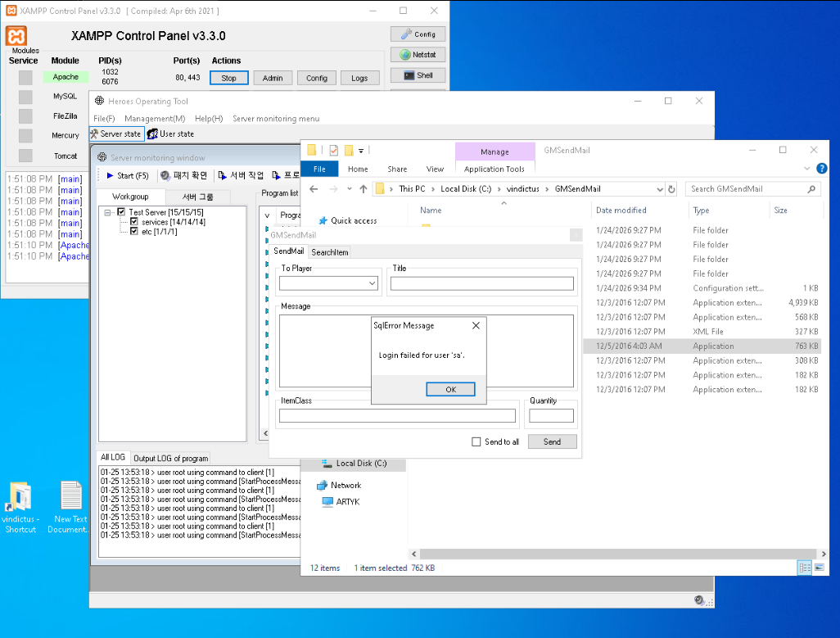Uncheck services [14/14/14] checkbox
The width and height of the screenshot is (840, 638).
coord(134,222)
